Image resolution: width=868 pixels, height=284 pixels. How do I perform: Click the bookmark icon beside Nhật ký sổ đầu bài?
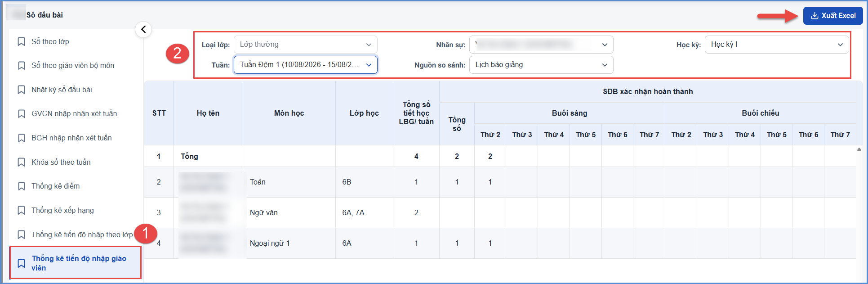[21, 90]
